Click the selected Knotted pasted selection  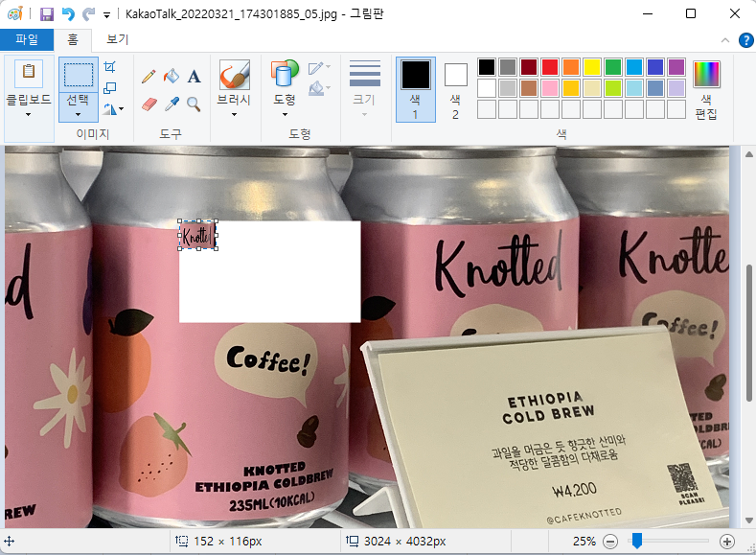point(197,235)
